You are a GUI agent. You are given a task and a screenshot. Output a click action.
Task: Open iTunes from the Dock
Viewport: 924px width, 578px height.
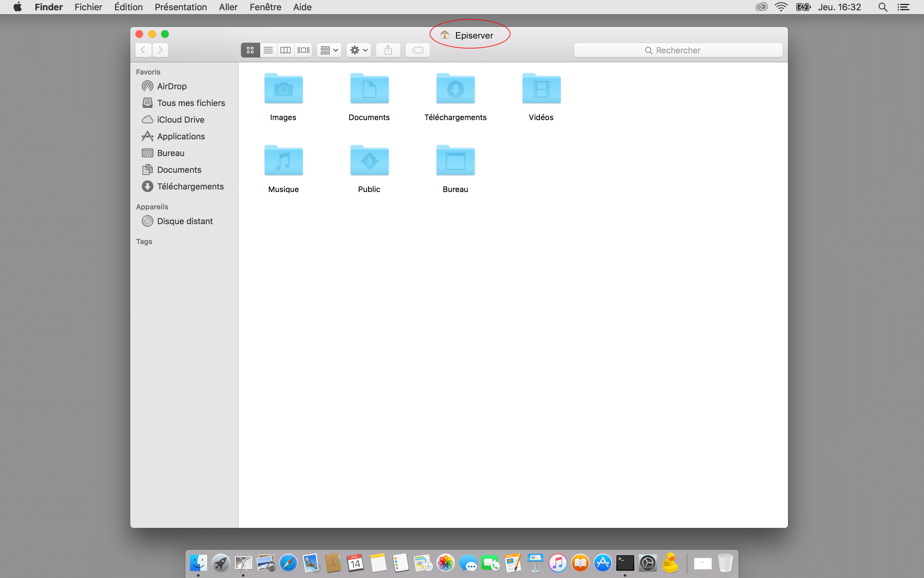click(x=558, y=563)
